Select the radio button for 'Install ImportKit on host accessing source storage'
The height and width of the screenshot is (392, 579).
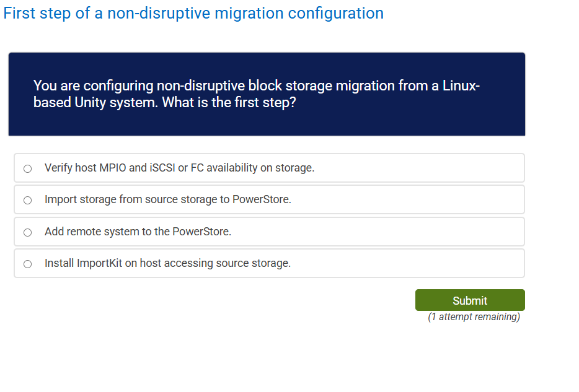27,264
